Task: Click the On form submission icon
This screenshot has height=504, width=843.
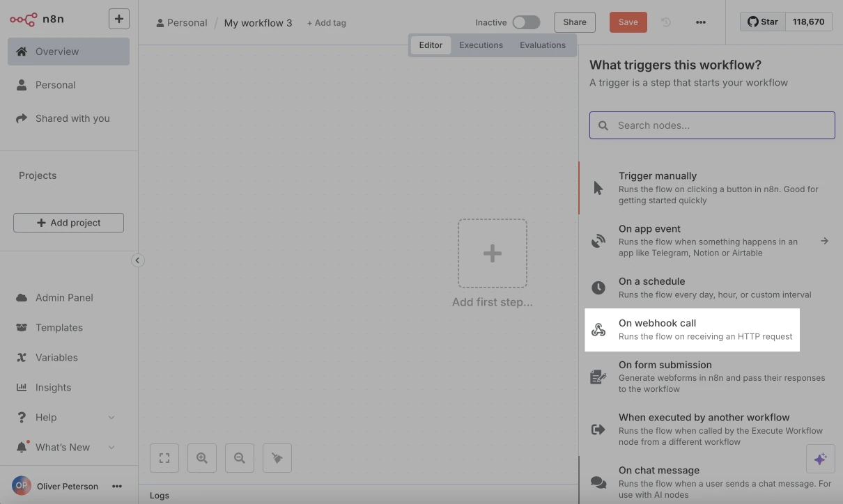Action: (x=598, y=377)
